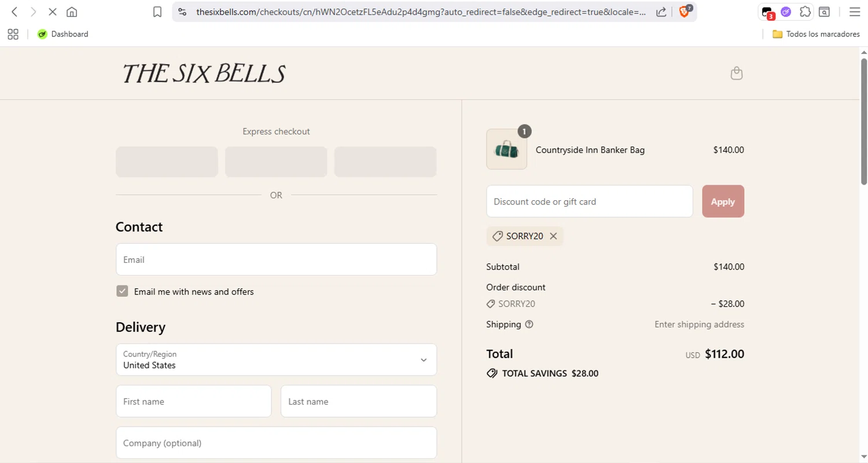
Task: Bookmark this page with the bookmark icon
Action: 157,12
